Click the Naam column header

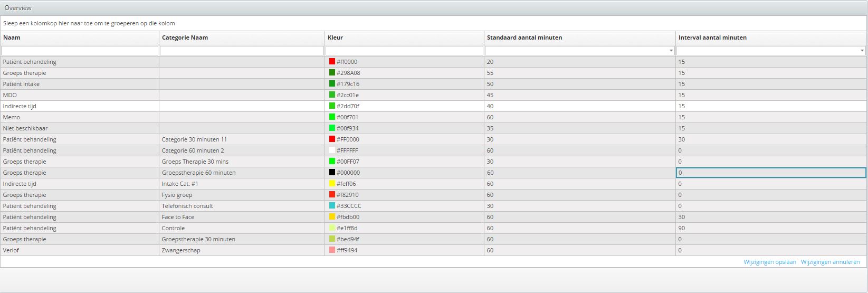(x=80, y=37)
